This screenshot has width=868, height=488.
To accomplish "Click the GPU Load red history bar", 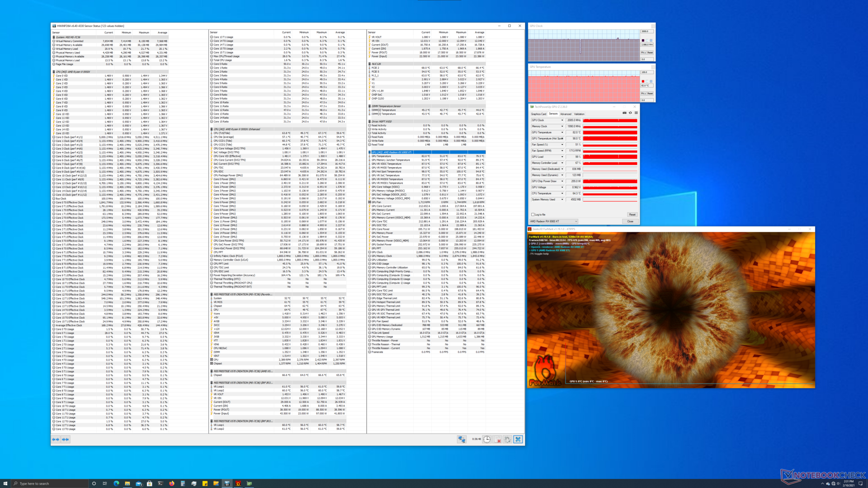I will point(610,157).
